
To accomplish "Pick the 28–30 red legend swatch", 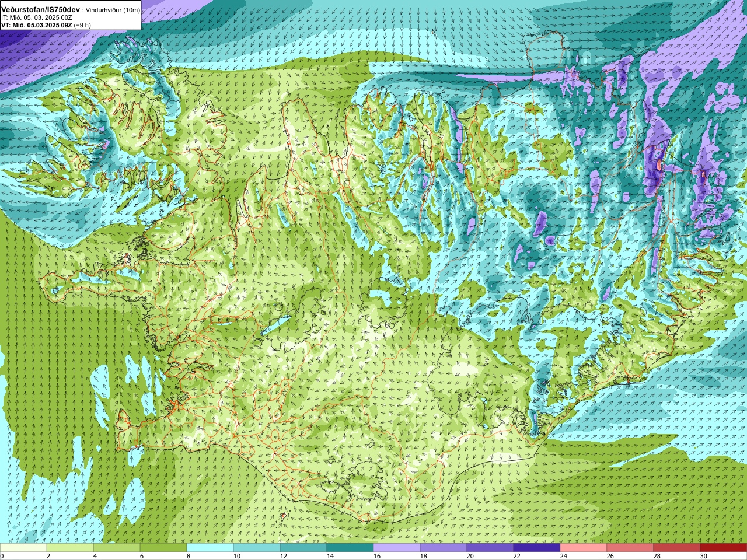I will (x=677, y=548).
